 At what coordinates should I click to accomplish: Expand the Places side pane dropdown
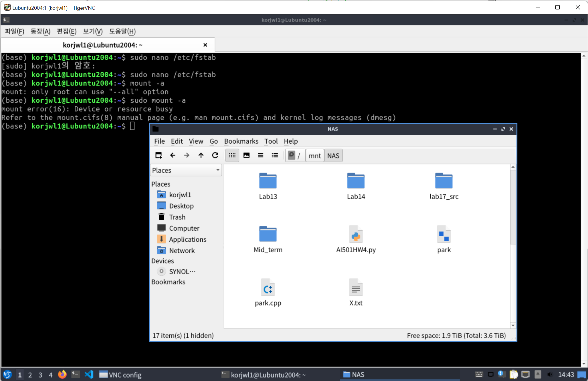(x=217, y=170)
